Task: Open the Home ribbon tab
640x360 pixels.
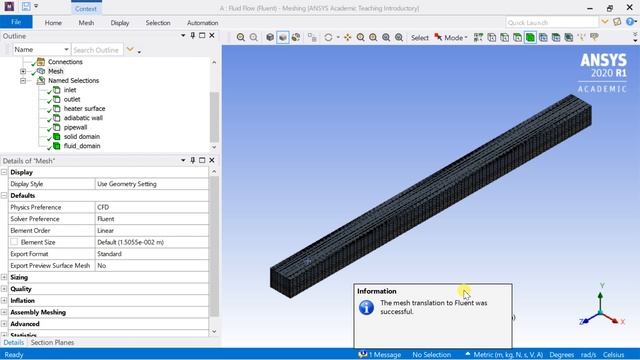Action: point(53,23)
